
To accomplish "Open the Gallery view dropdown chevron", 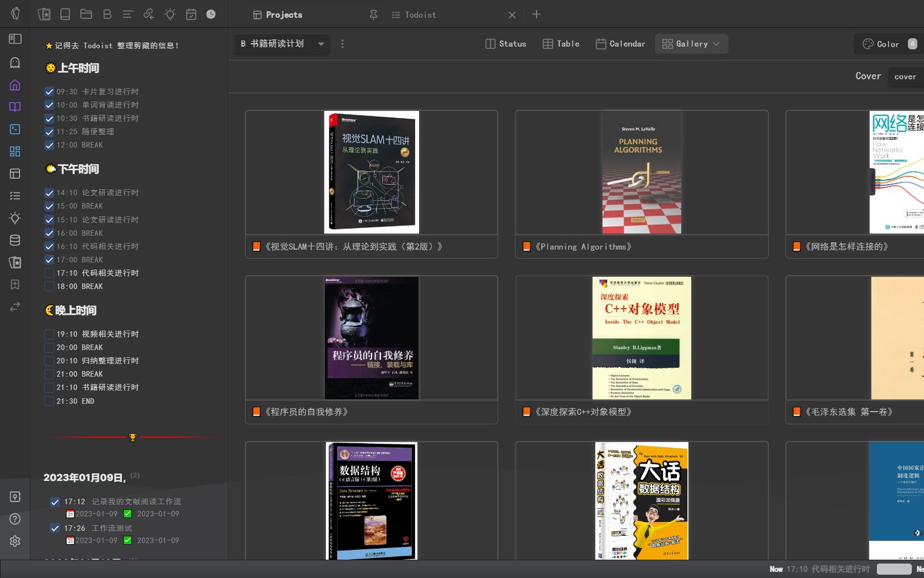I will [716, 44].
